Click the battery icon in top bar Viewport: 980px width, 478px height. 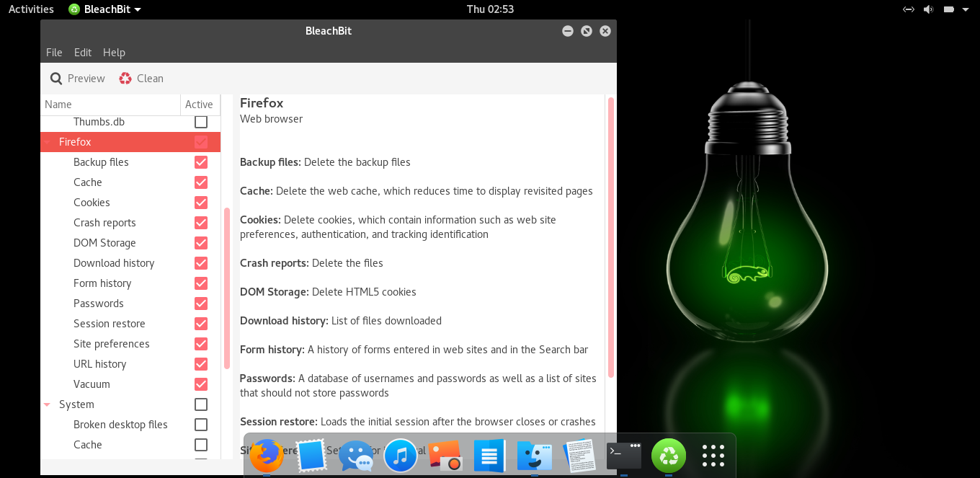click(x=949, y=9)
